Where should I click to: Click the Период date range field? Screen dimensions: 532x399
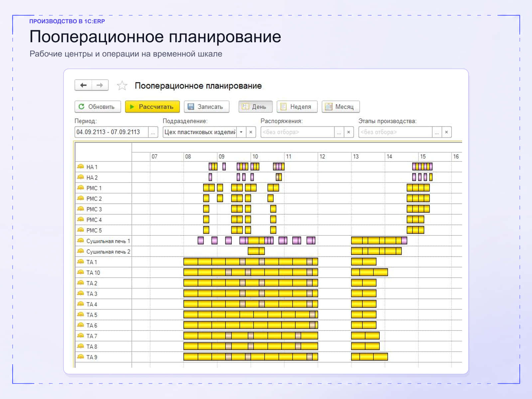pos(112,132)
